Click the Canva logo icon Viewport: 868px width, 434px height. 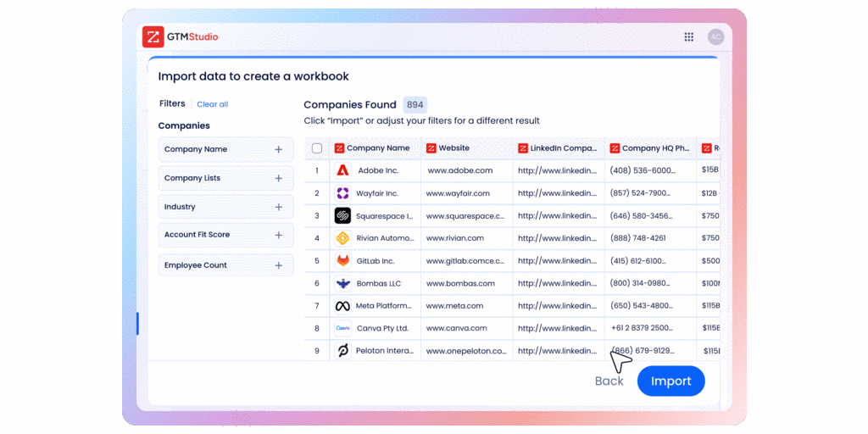tap(342, 328)
